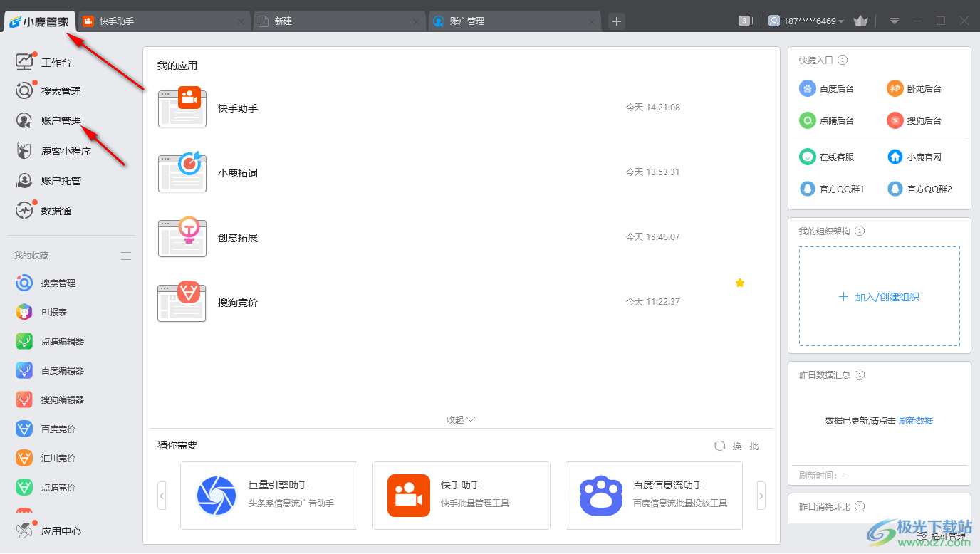Show next recommended apps arrow
Image resolution: width=980 pixels, height=554 pixels.
click(x=761, y=496)
